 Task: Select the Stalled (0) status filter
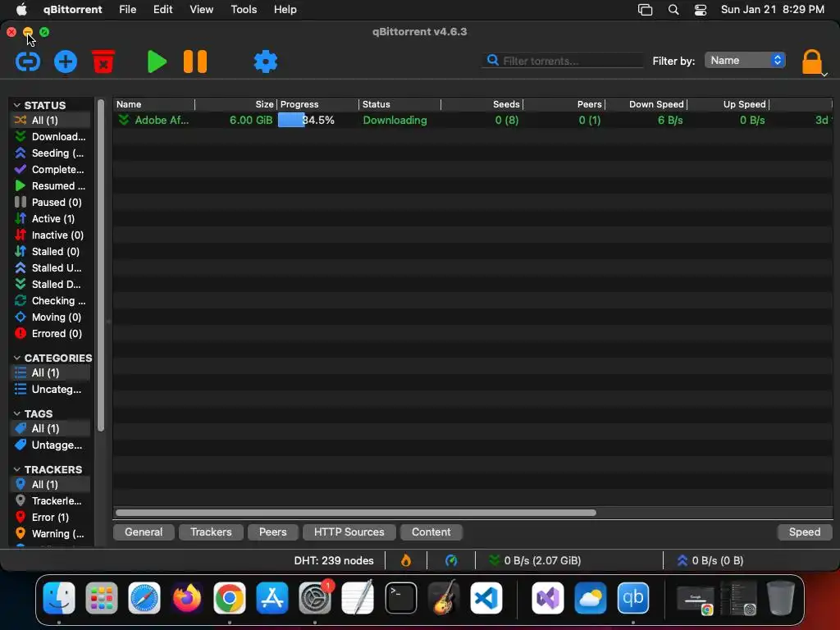point(51,251)
